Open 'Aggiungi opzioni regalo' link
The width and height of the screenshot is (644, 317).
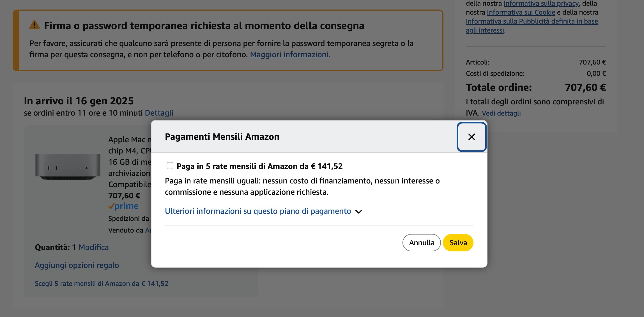(x=77, y=265)
